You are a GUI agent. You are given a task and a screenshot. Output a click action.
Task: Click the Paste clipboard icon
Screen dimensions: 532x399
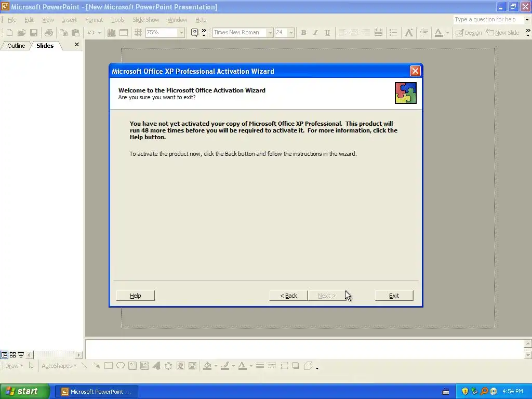pos(76,33)
